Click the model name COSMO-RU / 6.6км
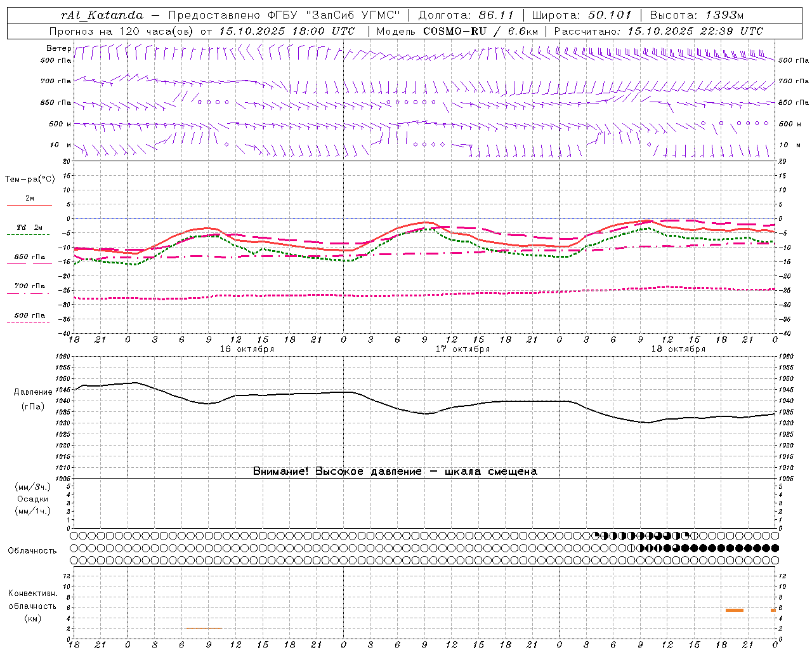The image size is (812, 650). click(480, 31)
